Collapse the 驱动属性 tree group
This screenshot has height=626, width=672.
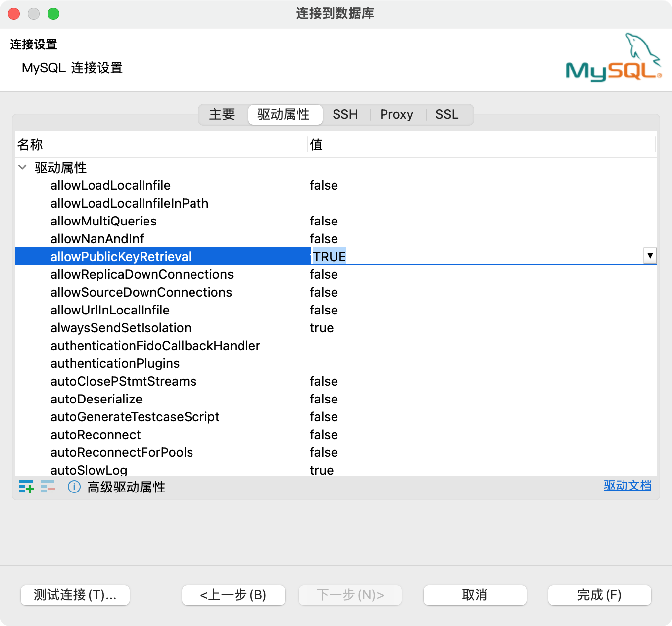pos(22,167)
